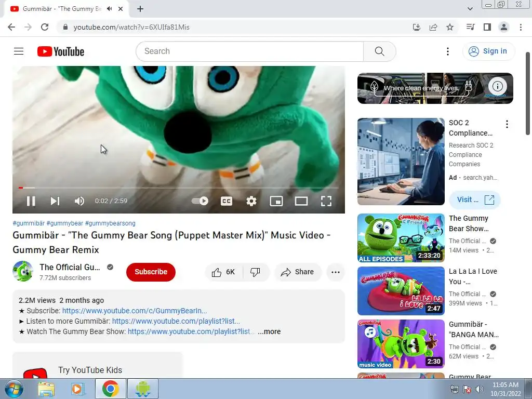532x399 pixels.
Task: Click the page vertical scrollbar
Action: (528, 94)
